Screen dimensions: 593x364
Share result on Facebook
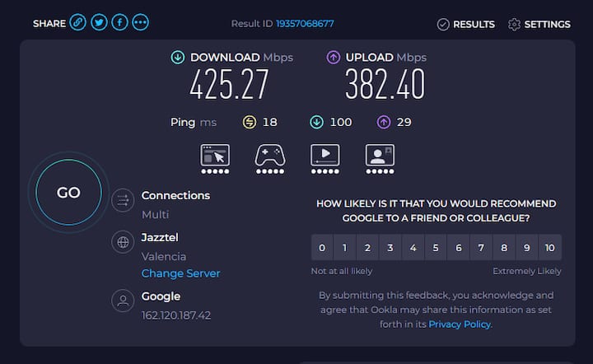119,23
